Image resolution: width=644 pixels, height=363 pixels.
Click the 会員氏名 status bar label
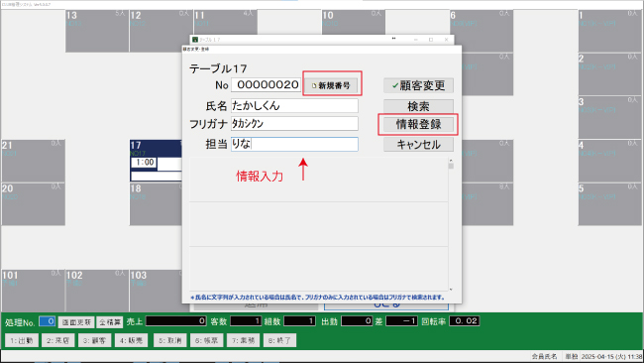click(x=544, y=356)
